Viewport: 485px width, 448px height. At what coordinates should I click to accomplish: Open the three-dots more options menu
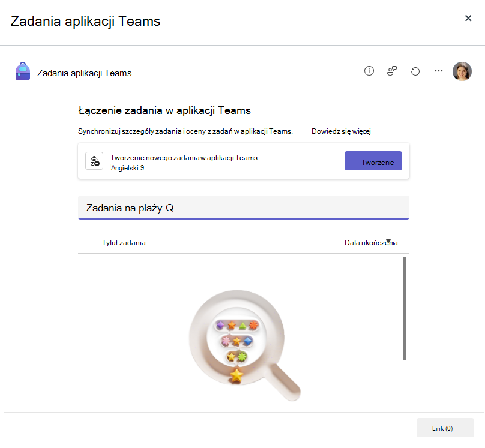pyautogui.click(x=439, y=71)
